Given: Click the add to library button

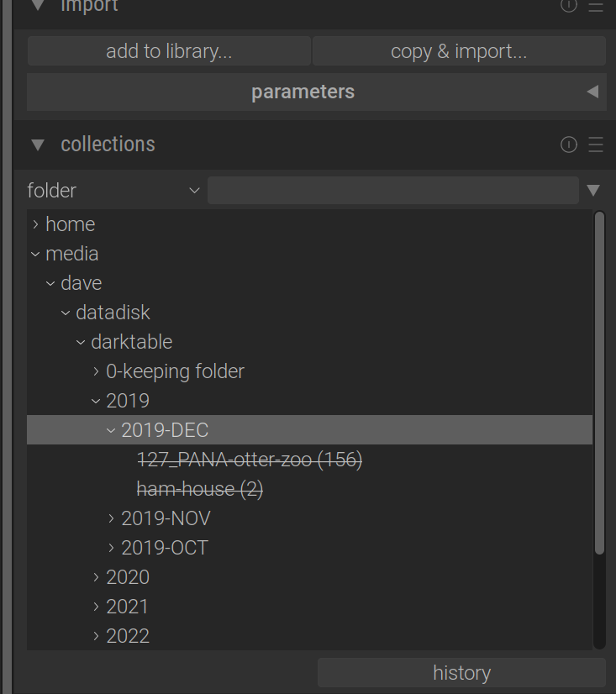Looking at the screenshot, I should (x=169, y=51).
